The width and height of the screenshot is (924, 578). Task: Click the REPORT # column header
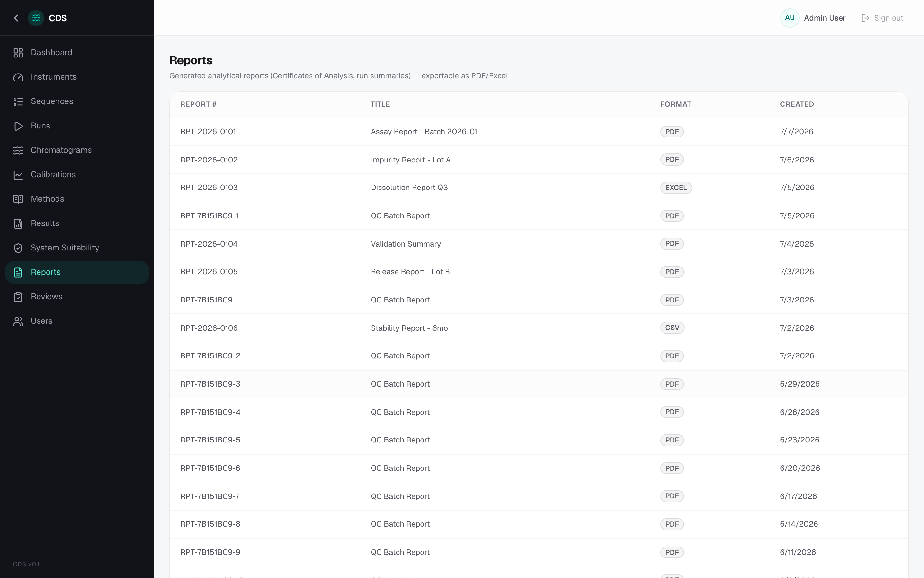coord(198,104)
